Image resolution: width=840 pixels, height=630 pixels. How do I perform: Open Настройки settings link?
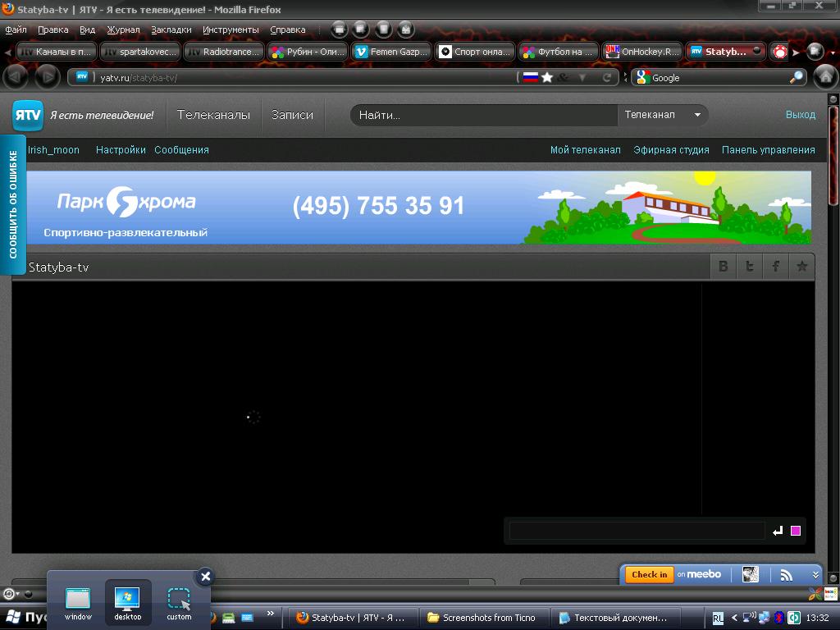click(x=121, y=150)
